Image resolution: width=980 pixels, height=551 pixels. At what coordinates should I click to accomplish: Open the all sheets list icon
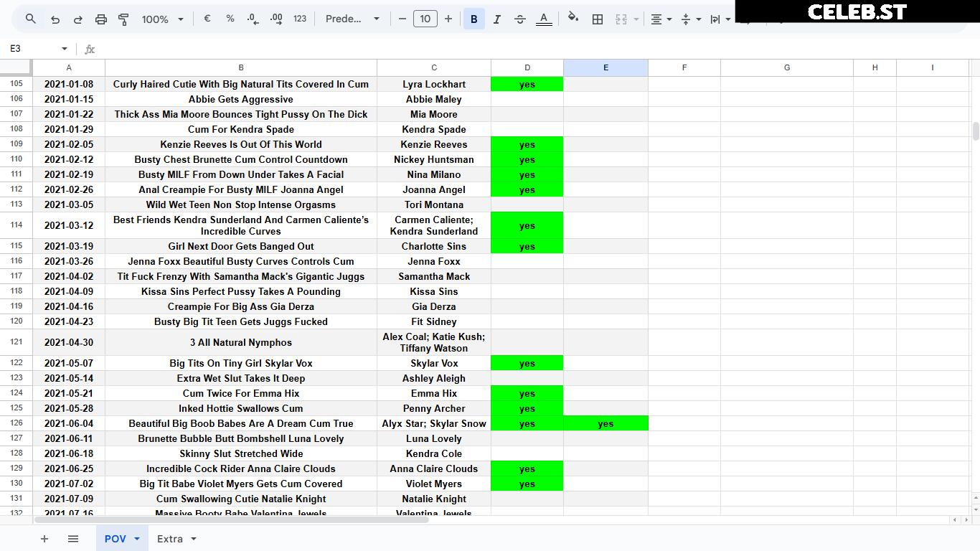(x=73, y=539)
